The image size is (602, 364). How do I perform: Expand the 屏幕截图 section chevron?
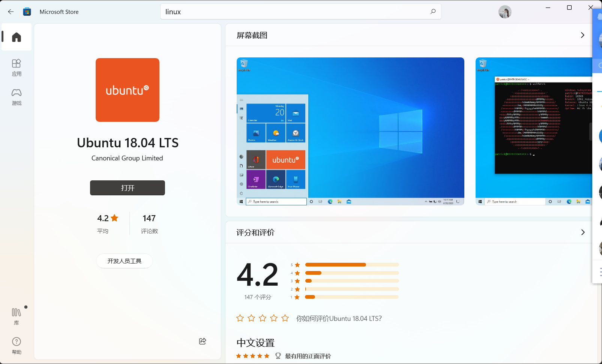[582, 35]
